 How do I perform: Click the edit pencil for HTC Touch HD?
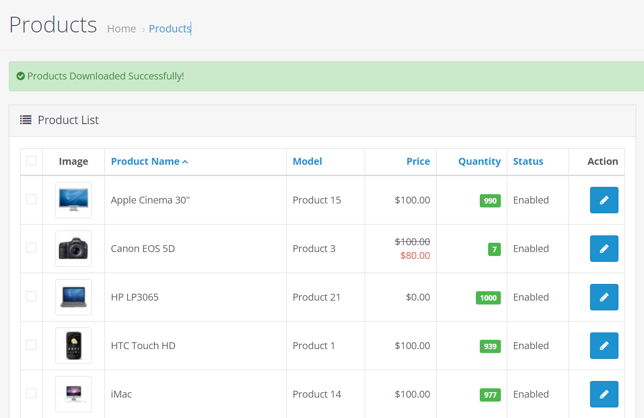tap(604, 345)
